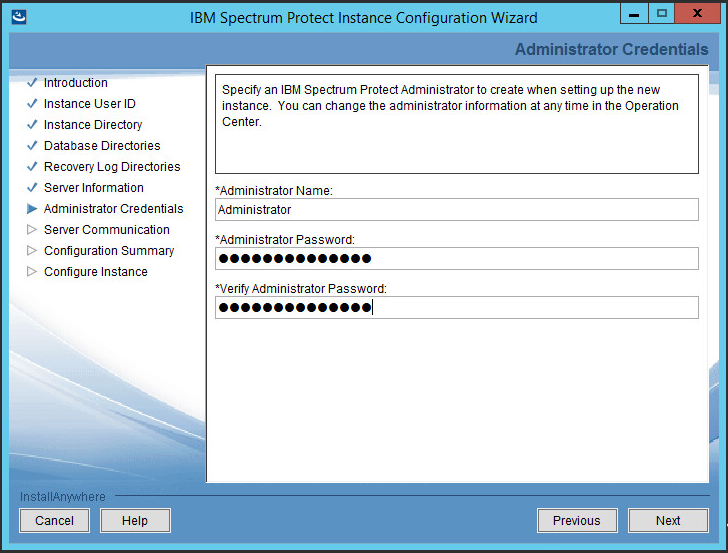This screenshot has width=728, height=553.
Task: Focus the Verify Administrator Password field
Action: pos(456,308)
